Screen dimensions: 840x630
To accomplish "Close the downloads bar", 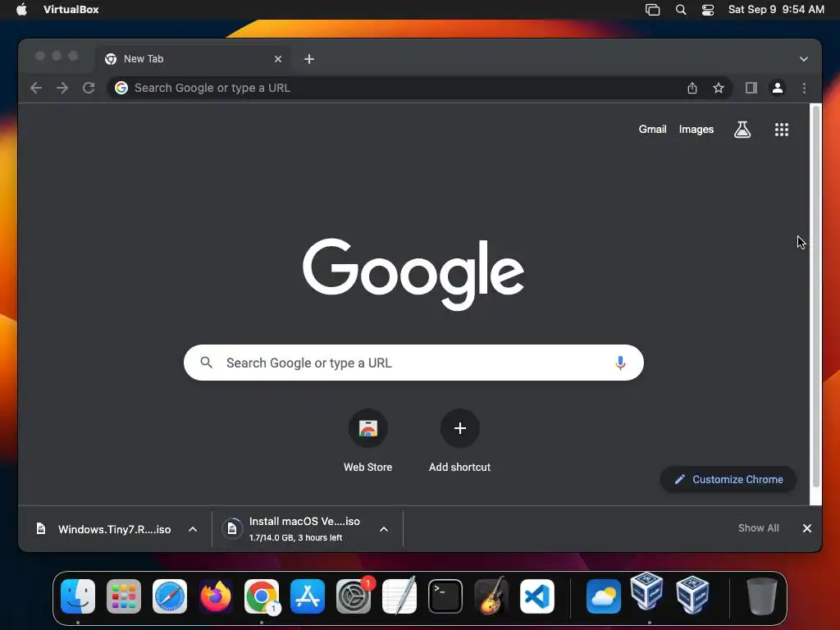I will [806, 528].
